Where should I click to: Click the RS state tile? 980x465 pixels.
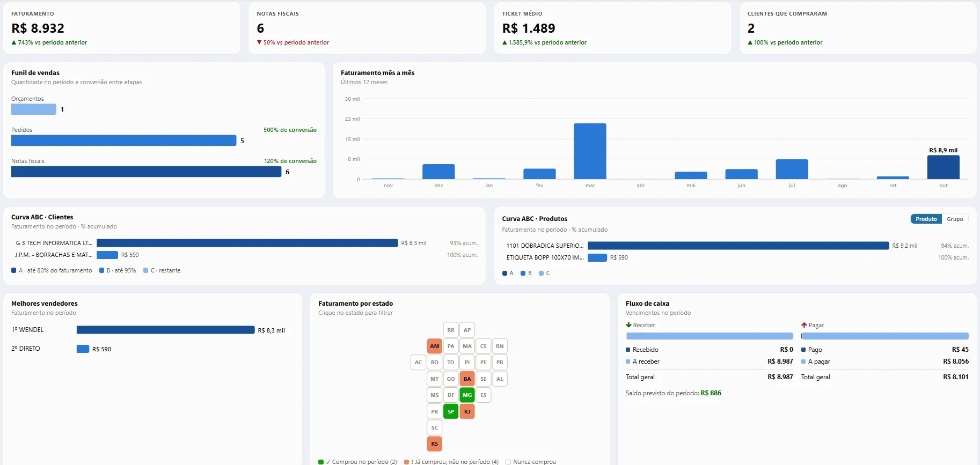coord(435,444)
